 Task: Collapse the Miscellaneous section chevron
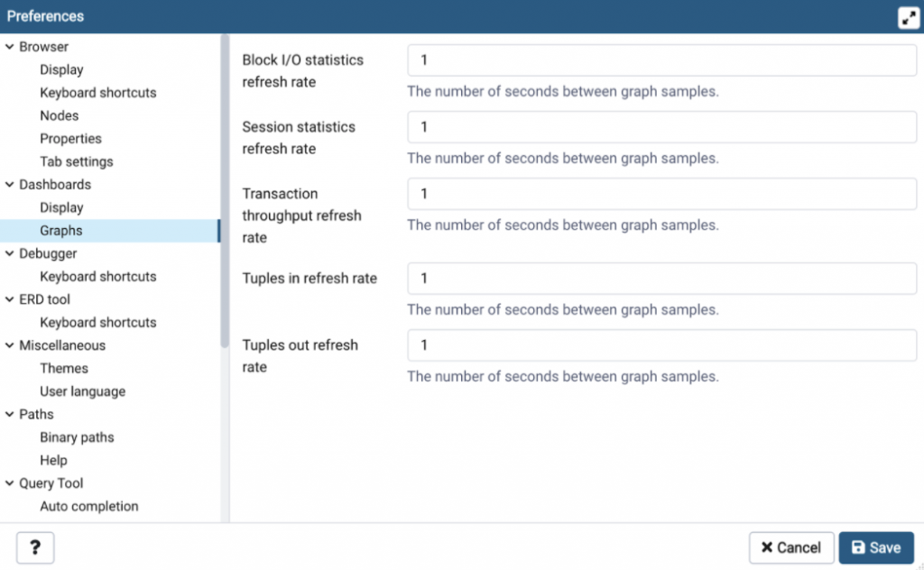coord(10,345)
